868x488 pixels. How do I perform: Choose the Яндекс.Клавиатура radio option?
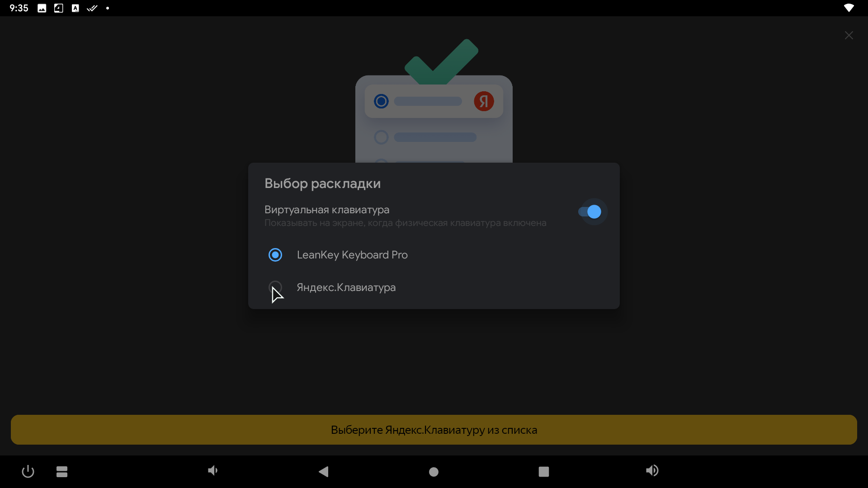click(275, 287)
